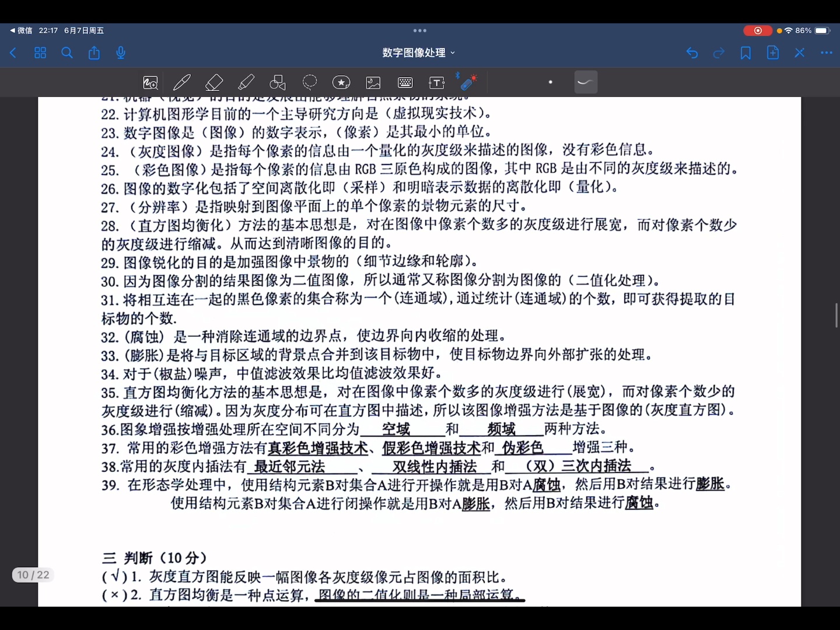This screenshot has width=840, height=630.
Task: Choose the small dot stroke thickness
Action: pos(550,82)
